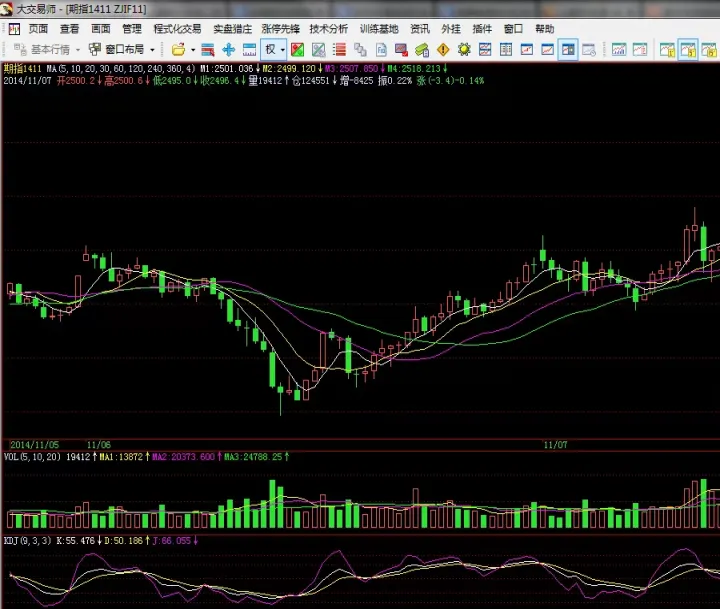
Task: Click the orange diamond warning icon
Action: (x=442, y=49)
